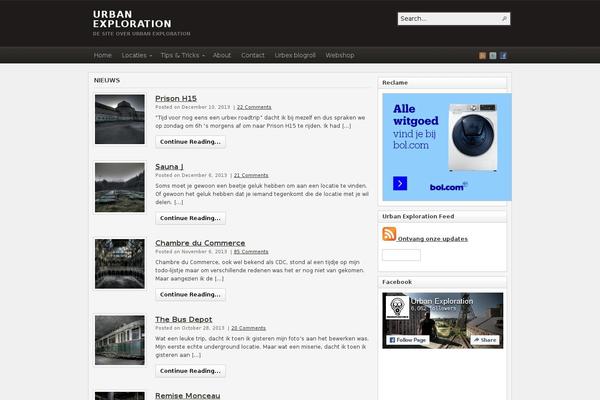The height and width of the screenshot is (400, 600).
Task: Expand the Locaties dropdown menu
Action: pyautogui.click(x=137, y=55)
